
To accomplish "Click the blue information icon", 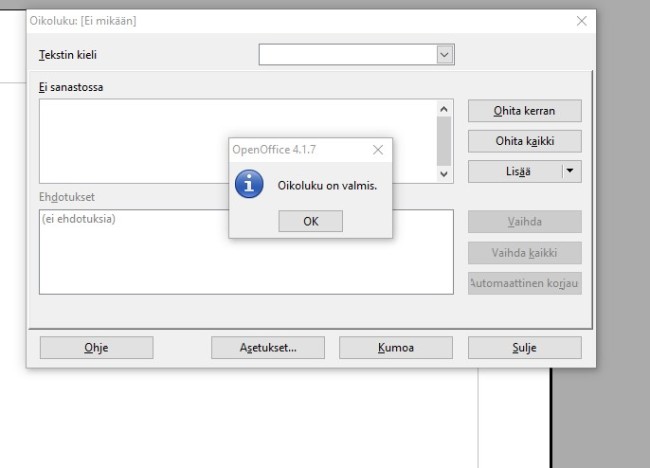I will click(x=248, y=187).
